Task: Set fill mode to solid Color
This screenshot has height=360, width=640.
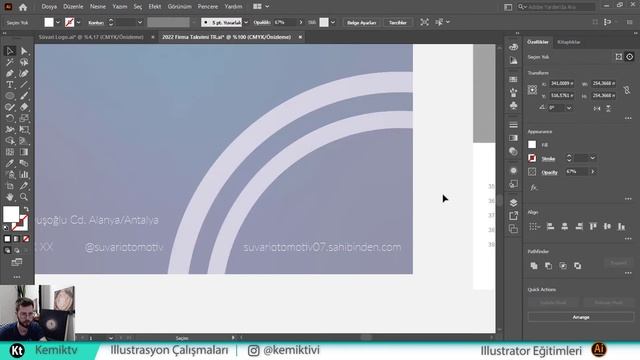Action: (7, 239)
